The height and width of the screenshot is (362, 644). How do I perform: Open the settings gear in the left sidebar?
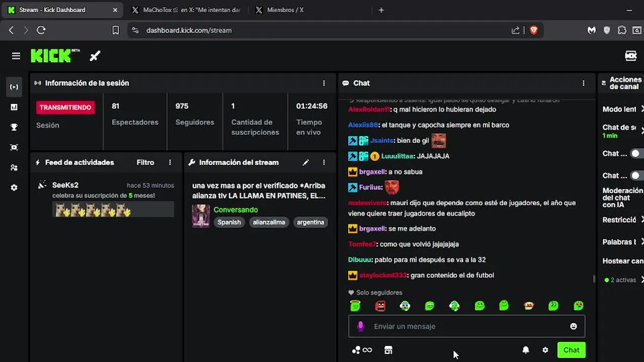(x=14, y=188)
